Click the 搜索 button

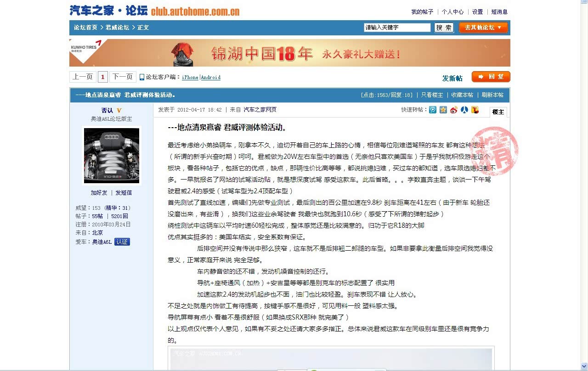click(444, 28)
